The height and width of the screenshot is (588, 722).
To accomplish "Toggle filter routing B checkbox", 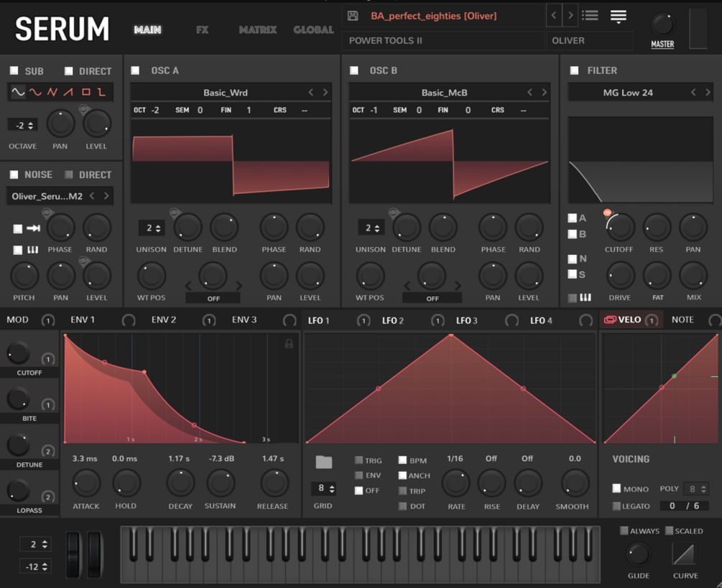I will tap(573, 234).
